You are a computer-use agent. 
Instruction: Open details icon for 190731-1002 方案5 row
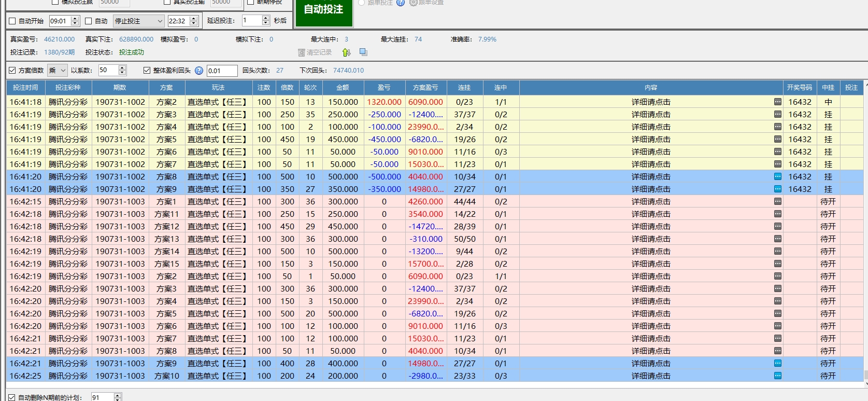(x=777, y=139)
